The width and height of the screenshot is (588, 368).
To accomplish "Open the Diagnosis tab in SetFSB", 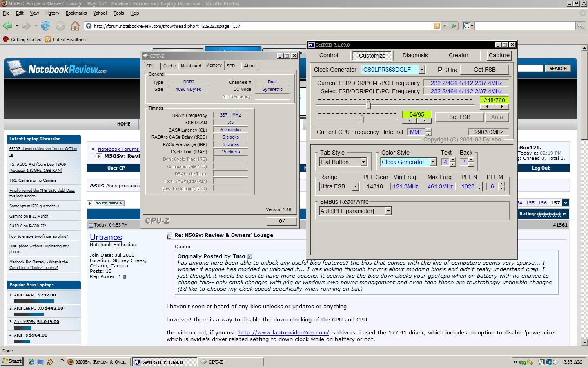I will pos(415,55).
